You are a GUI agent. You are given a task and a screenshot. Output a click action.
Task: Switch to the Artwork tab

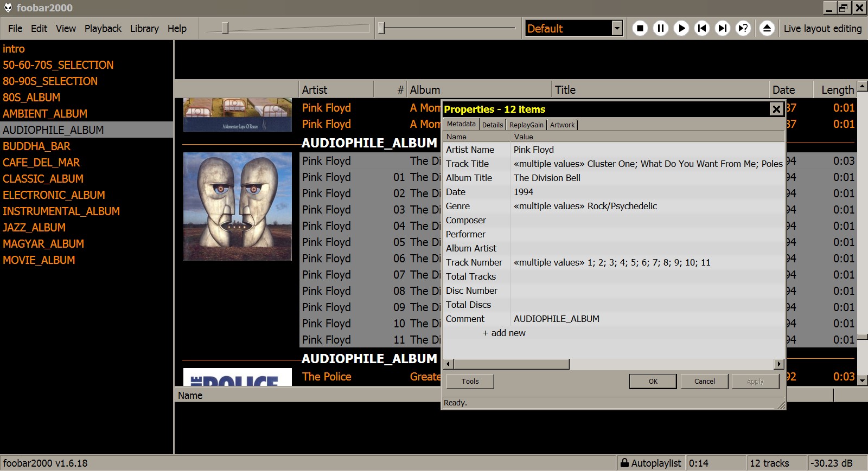(x=562, y=125)
